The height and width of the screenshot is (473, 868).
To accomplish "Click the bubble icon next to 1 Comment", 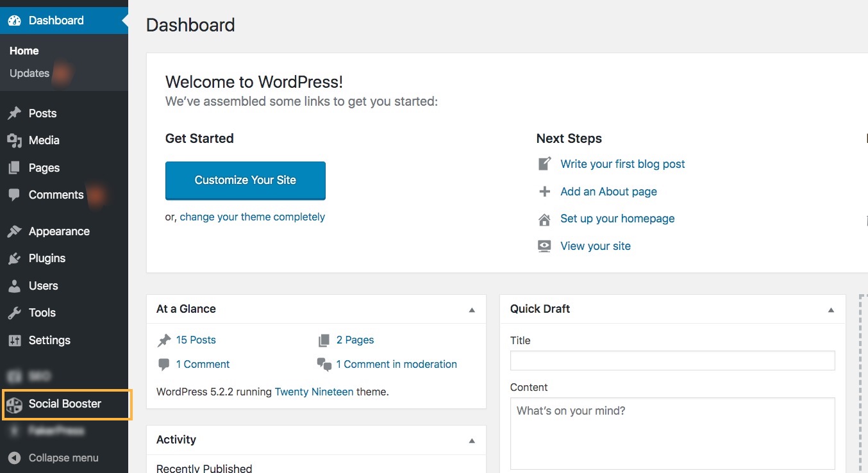I will [163, 364].
